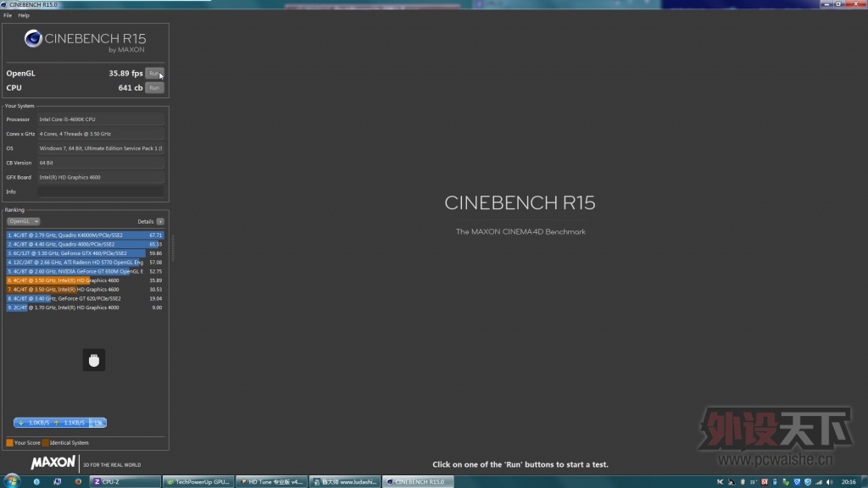
Task: Click the safely remove hardware tray icon
Action: [x=786, y=482]
